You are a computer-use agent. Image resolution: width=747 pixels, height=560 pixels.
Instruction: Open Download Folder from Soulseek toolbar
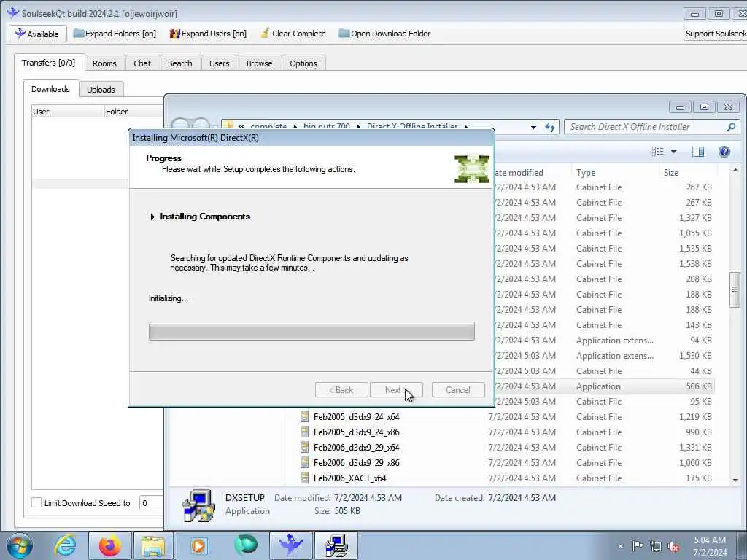[x=384, y=34]
